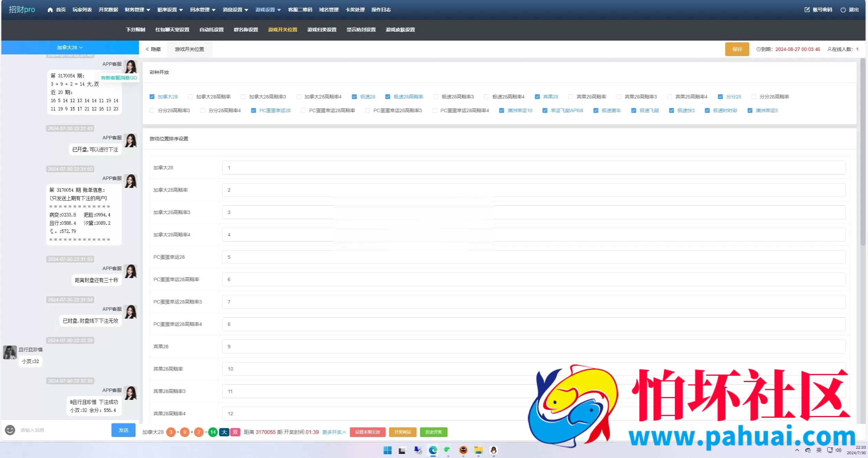
Task: Expand 更多开奖 results list
Action: click(334, 432)
